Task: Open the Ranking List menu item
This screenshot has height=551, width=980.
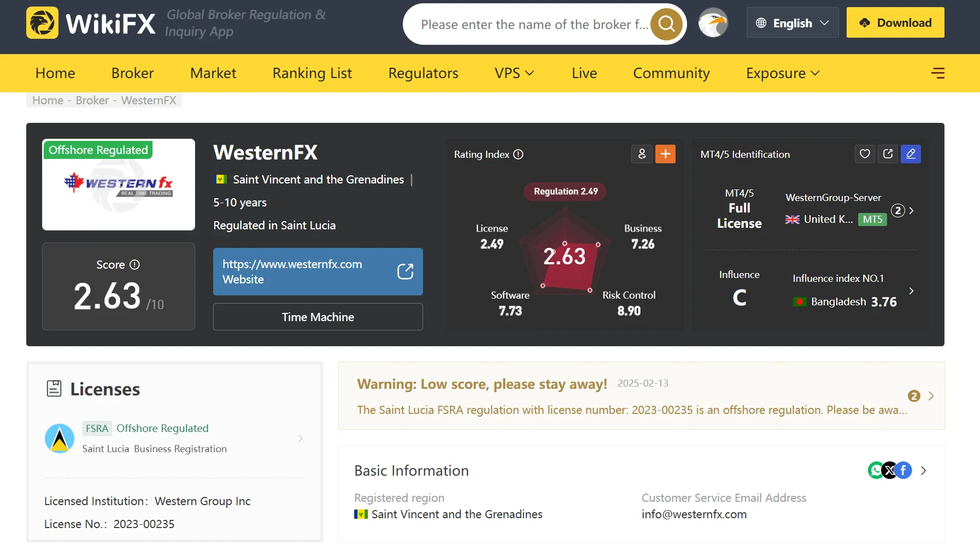Action: [x=312, y=73]
